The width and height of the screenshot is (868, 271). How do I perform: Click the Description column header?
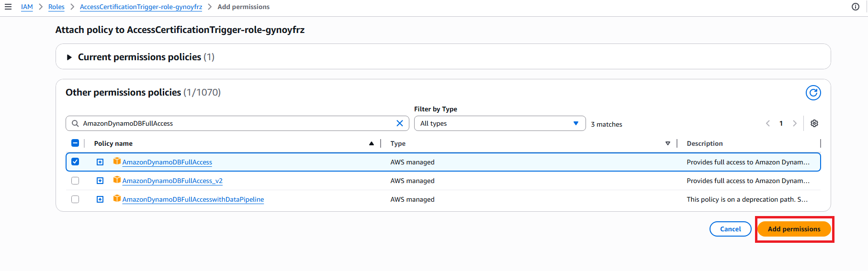tap(705, 143)
